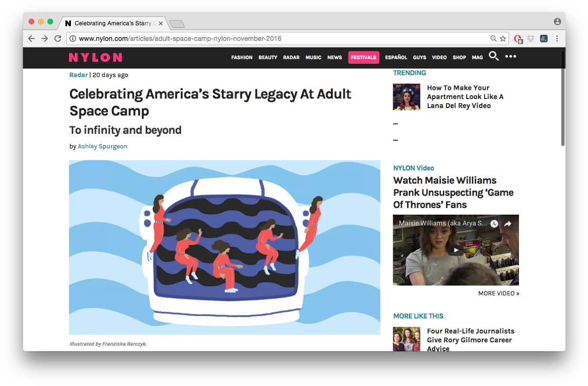Click the Chrome profile avatar icon

point(557,22)
